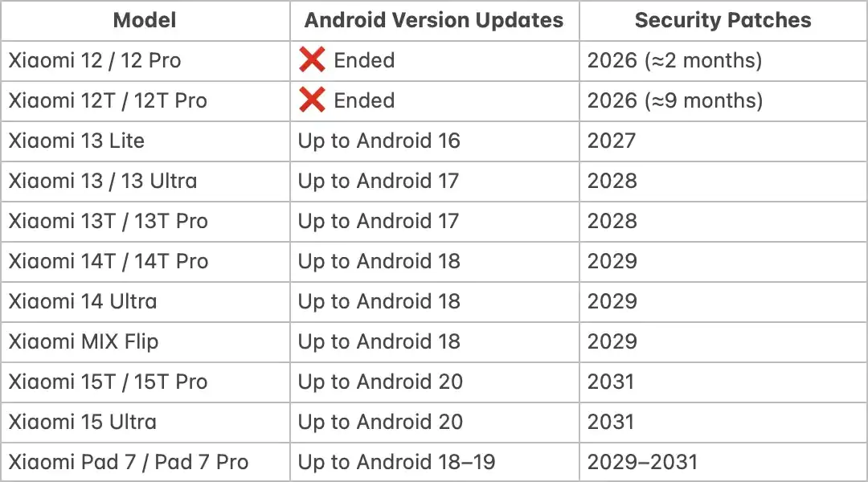Click the red X icon beside Xiaomi 12T / 12T Pro
The image size is (868, 482).
pyautogui.click(x=312, y=100)
